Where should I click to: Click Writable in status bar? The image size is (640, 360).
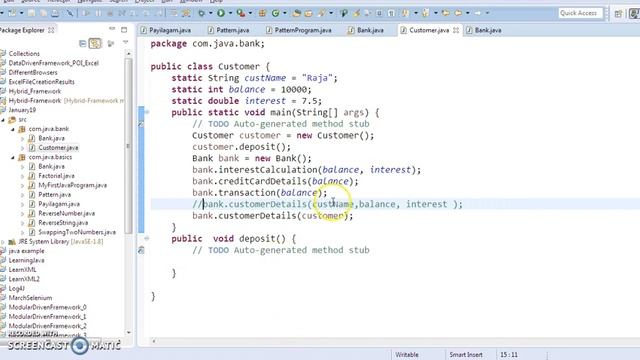[407, 355]
